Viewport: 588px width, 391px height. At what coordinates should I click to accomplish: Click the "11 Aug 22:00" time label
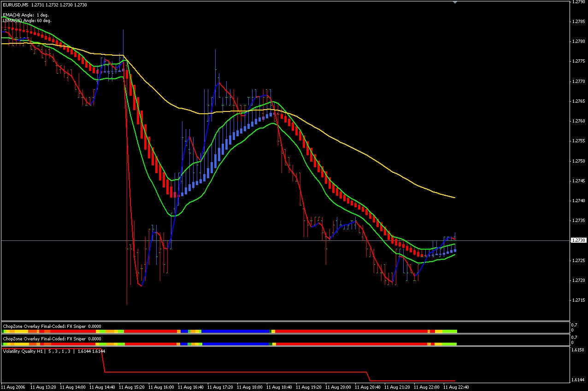(427, 387)
